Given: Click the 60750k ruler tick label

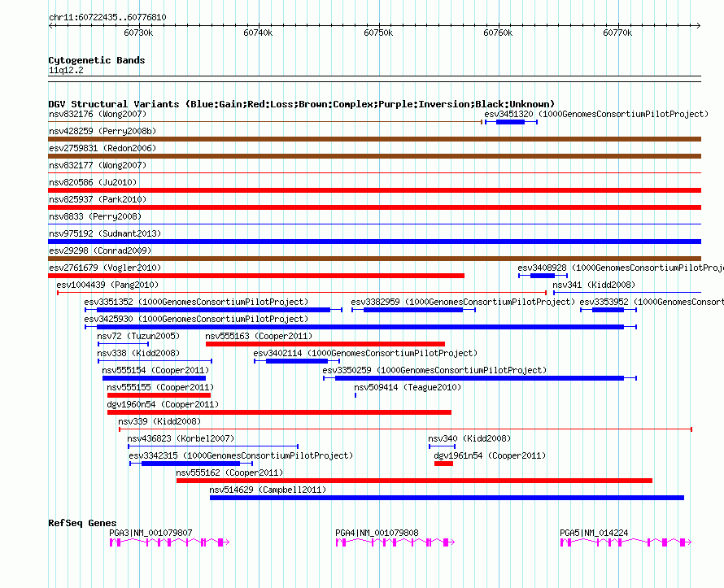Looking at the screenshot, I should [x=378, y=33].
